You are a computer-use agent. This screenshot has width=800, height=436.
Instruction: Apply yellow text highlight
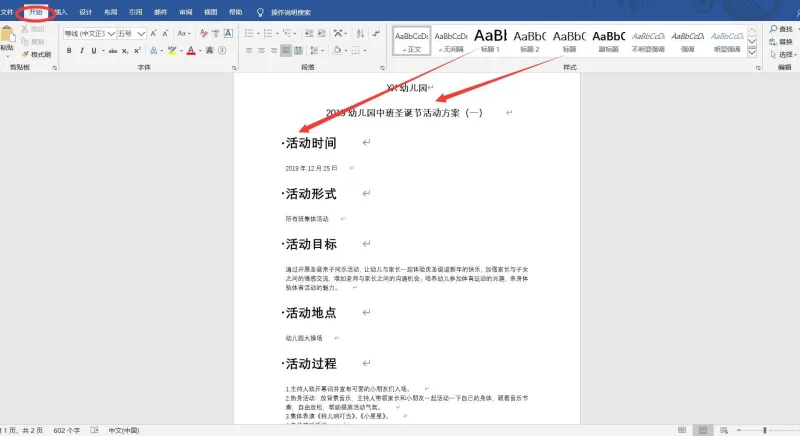[172, 50]
